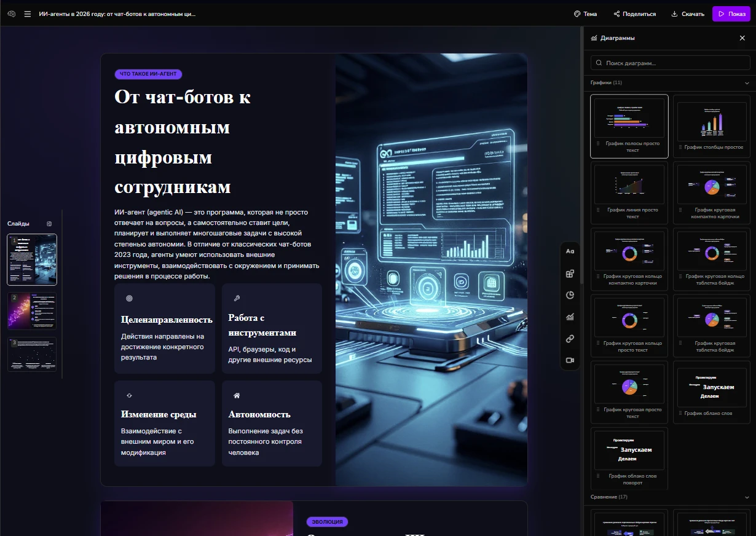The width and height of the screenshot is (756, 536).
Task: Click the ЭВОЛЮЦИЯ badge on second slide
Action: tap(327, 522)
